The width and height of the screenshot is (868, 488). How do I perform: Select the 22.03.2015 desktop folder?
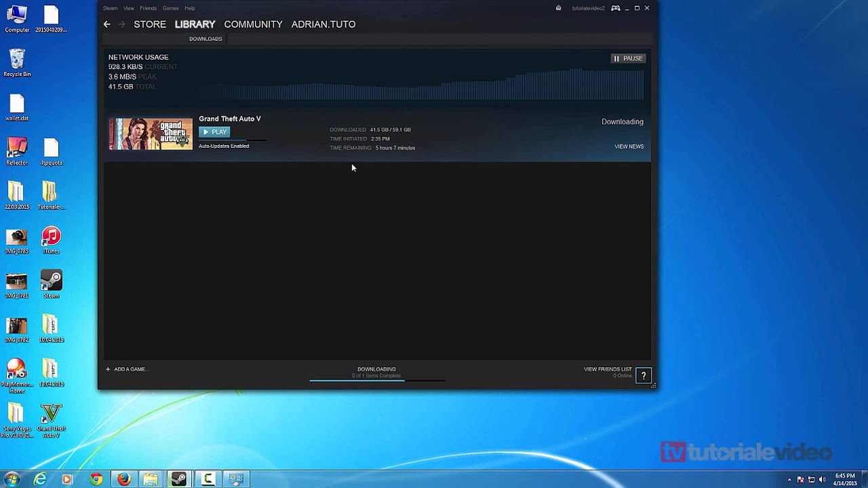(x=17, y=196)
